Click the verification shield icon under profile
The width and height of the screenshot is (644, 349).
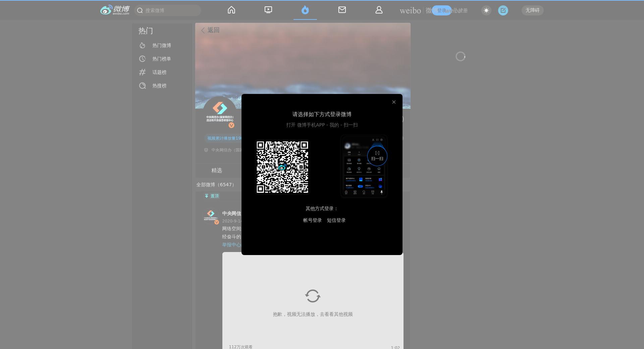coord(206,150)
